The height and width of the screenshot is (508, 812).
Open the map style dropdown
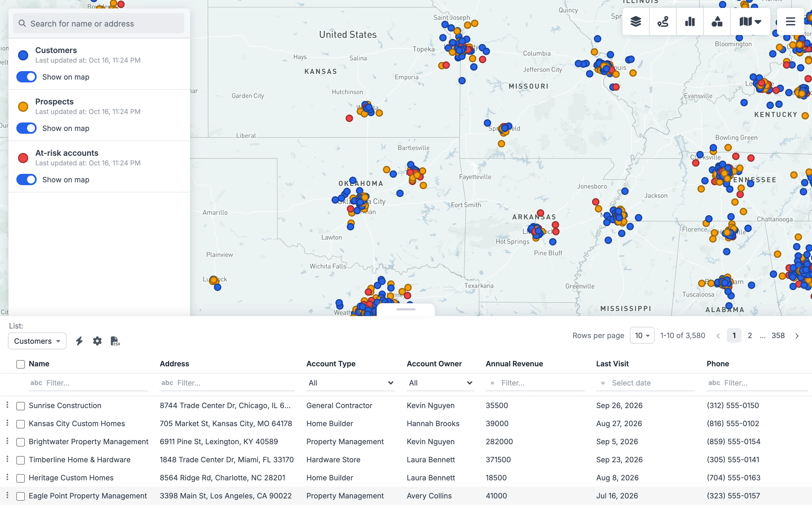[x=750, y=22]
